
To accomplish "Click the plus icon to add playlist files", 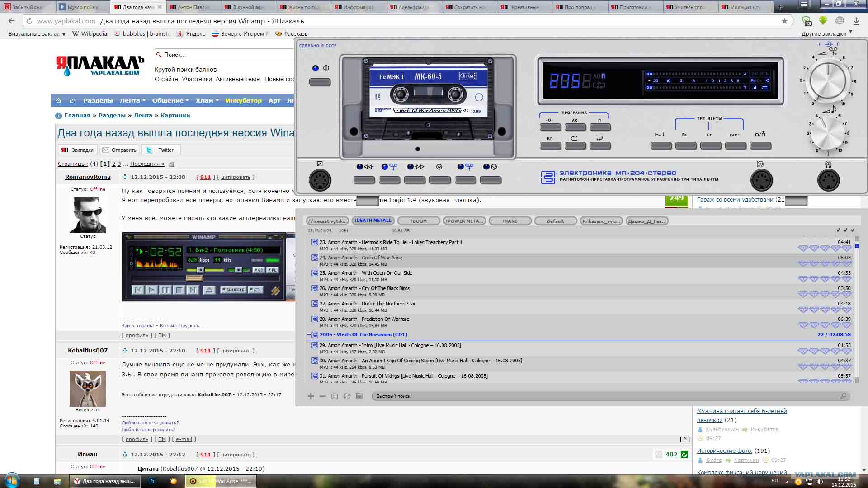I will tap(311, 396).
